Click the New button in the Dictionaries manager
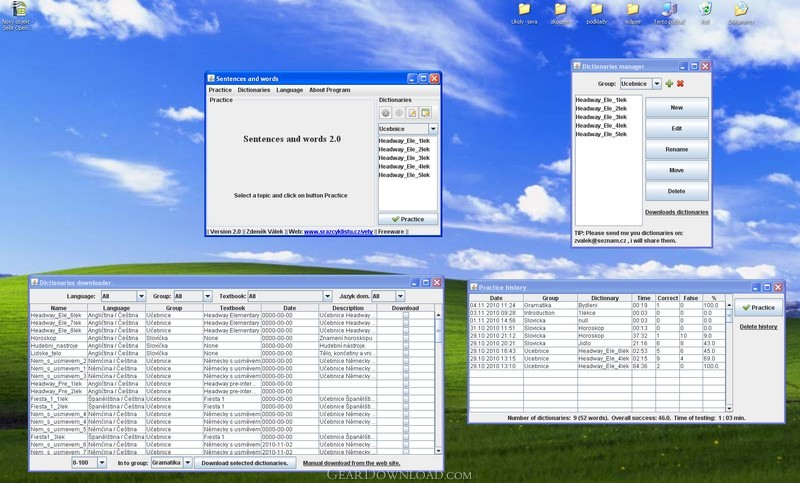Viewport: 800px width, 483px height. coord(677,108)
